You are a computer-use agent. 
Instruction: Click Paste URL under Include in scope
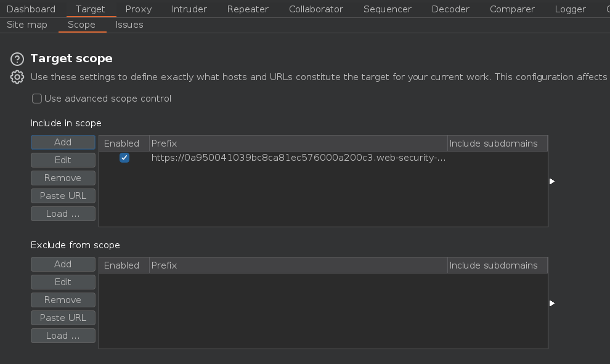pyautogui.click(x=63, y=196)
